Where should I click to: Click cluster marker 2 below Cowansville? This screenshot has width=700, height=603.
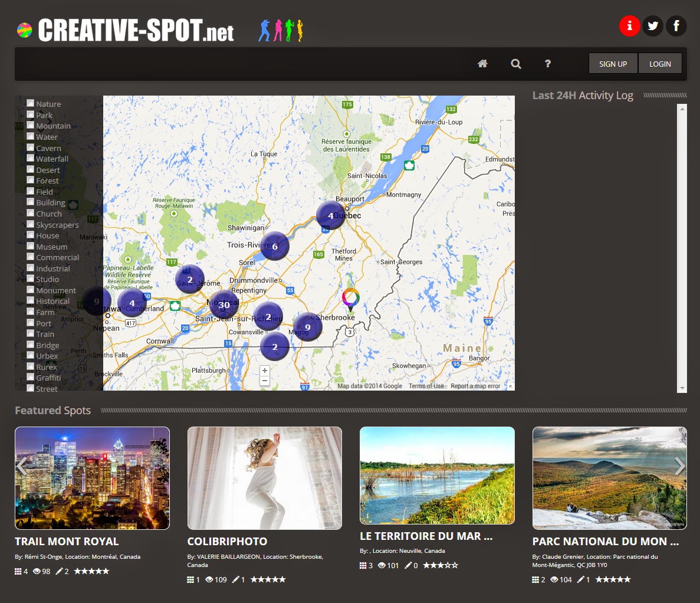point(275,346)
